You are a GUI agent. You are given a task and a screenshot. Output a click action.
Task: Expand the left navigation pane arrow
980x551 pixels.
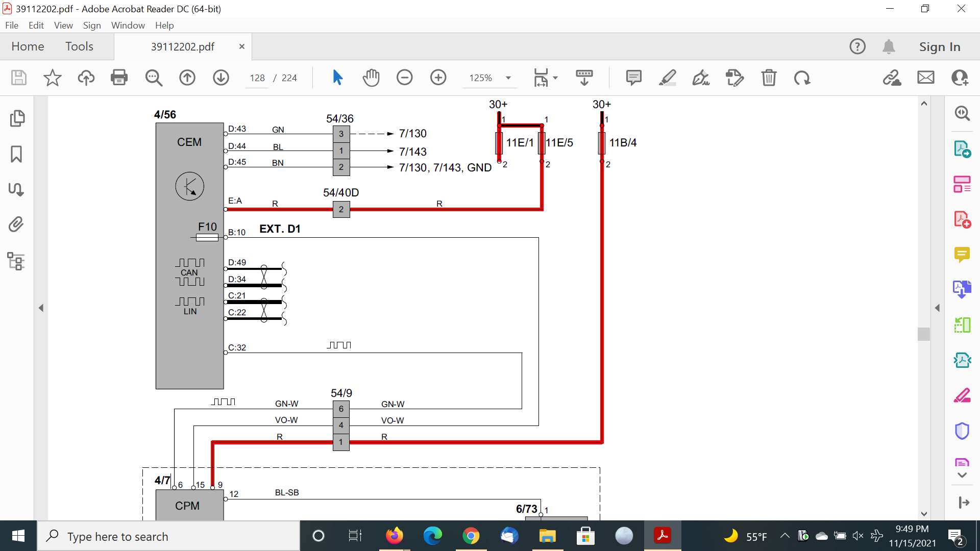tap(41, 308)
